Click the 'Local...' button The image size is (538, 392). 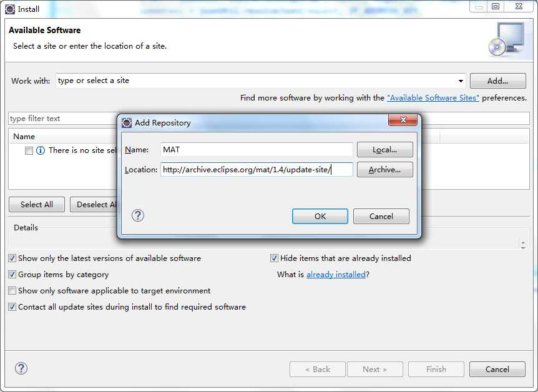coord(385,150)
